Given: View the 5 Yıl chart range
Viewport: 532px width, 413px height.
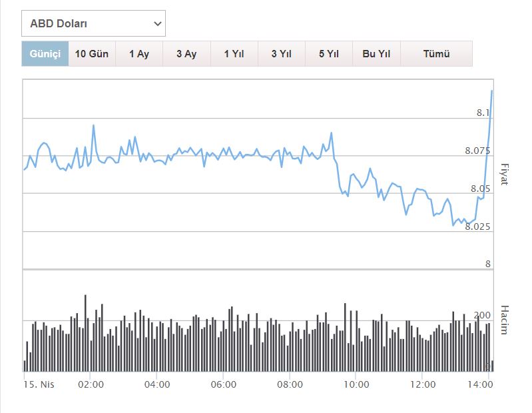Looking at the screenshot, I should tap(329, 54).
